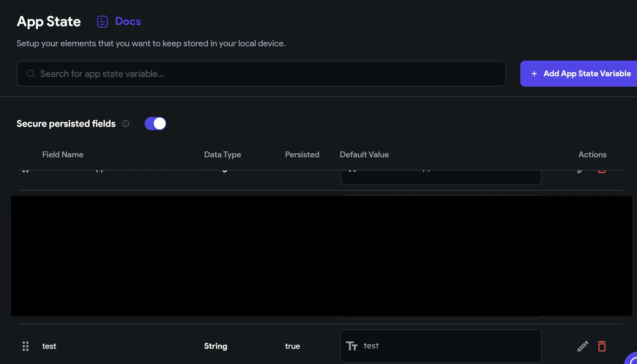The image size is (637, 364).
Task: Select the Data Type column header
Action: (223, 155)
